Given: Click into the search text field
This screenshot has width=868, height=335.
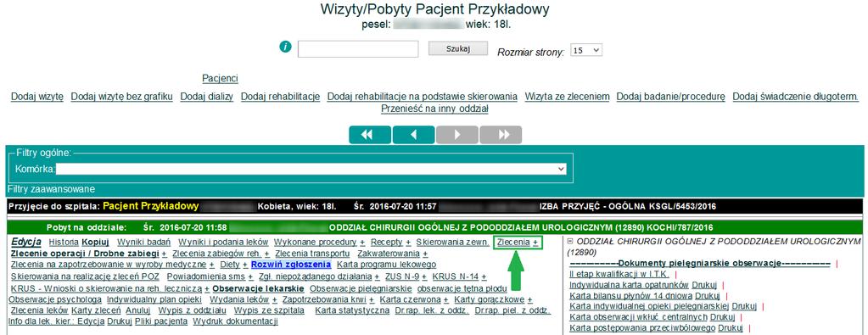Looking at the screenshot, I should 358,48.
